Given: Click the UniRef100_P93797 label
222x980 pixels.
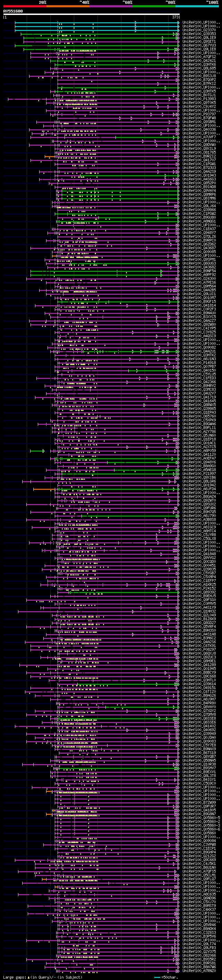Looking at the screenshot, I should pyautogui.click(x=199, y=114).
